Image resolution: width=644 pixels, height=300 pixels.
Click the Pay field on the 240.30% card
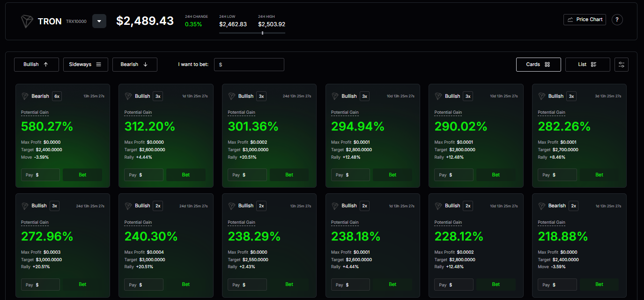(144, 285)
